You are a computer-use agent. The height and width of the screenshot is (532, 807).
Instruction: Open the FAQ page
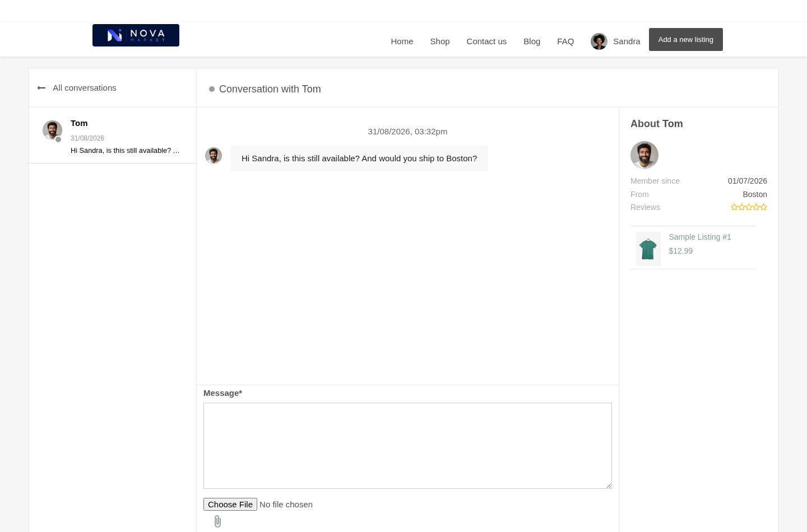(x=565, y=41)
